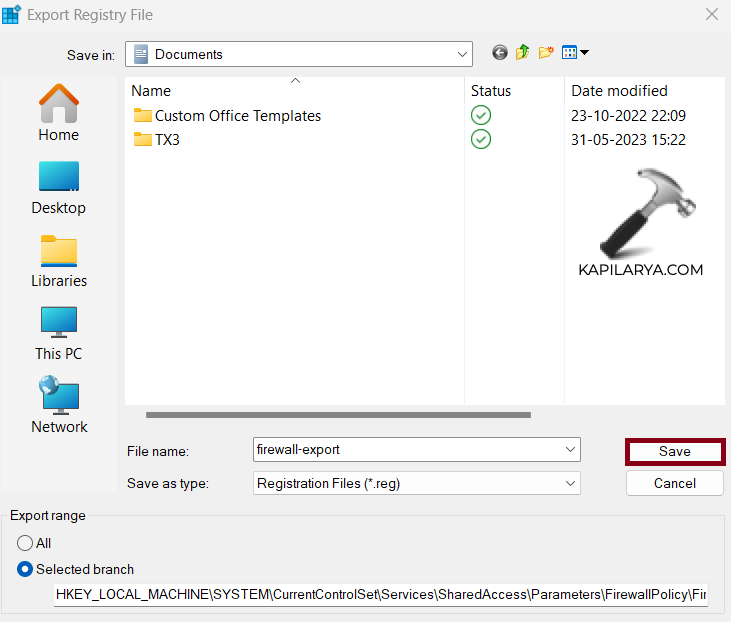731x622 pixels.
Task: Select the TX3 folder icon
Action: click(x=143, y=139)
